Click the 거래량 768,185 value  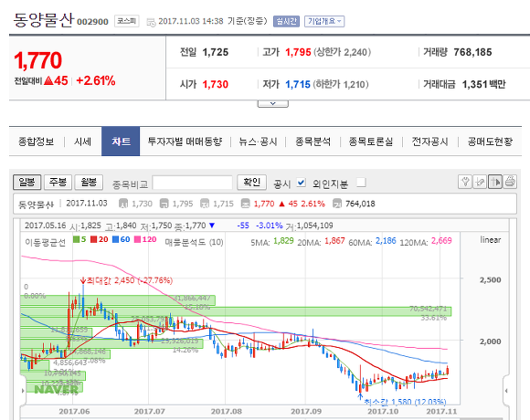point(472,52)
